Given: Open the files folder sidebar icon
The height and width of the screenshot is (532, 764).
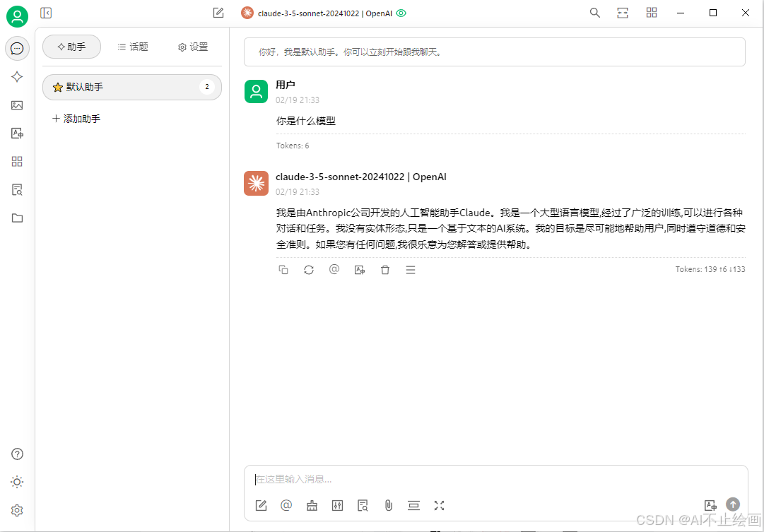Looking at the screenshot, I should [17, 218].
